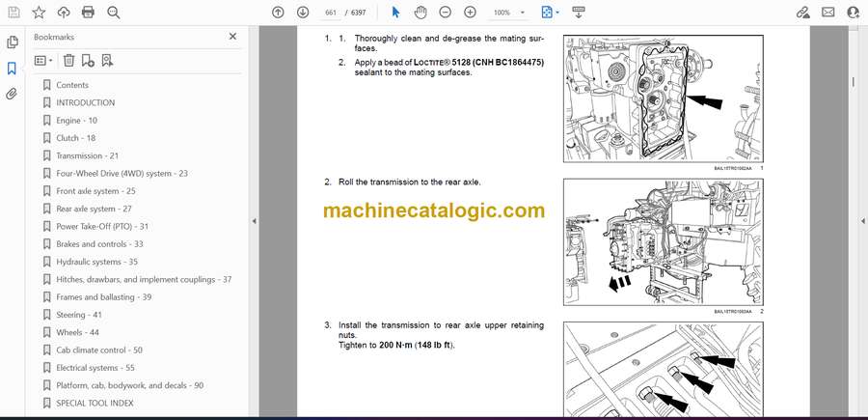Image resolution: width=868 pixels, height=420 pixels.
Task: Jump to Engine - 10 bookmark
Action: (76, 121)
